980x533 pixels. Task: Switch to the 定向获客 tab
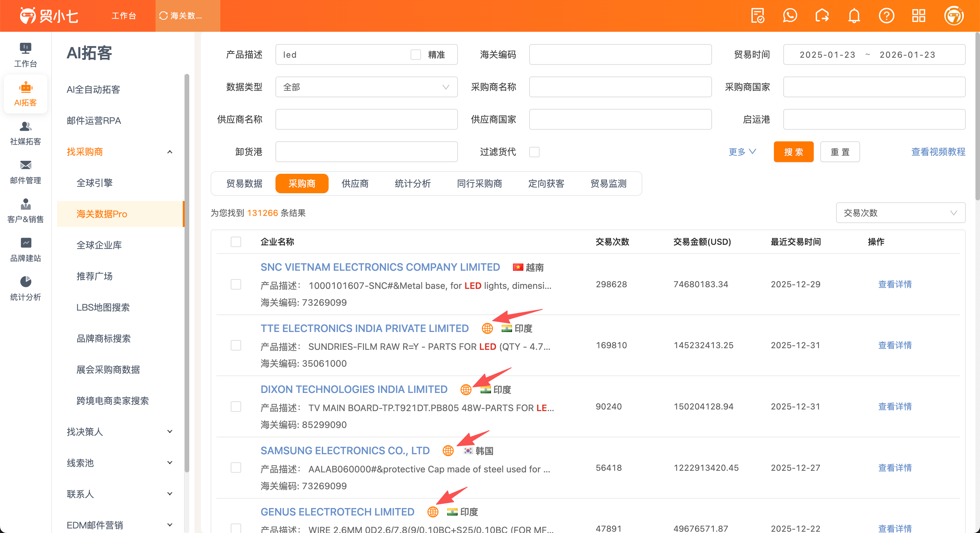(546, 184)
